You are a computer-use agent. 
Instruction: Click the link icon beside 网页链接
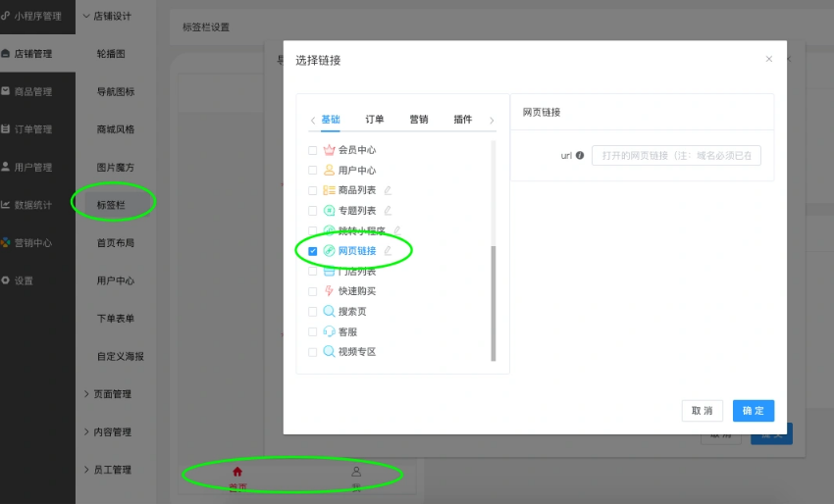[330, 250]
